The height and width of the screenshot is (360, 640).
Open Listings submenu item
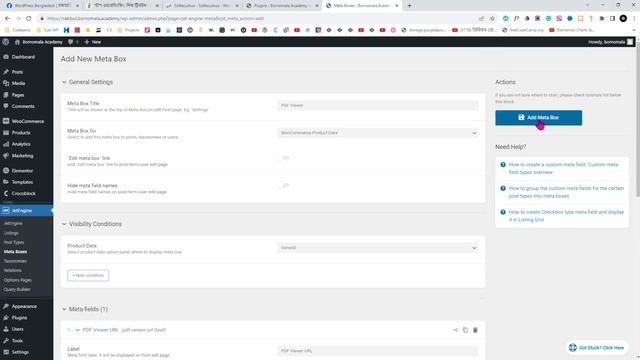[x=11, y=233]
